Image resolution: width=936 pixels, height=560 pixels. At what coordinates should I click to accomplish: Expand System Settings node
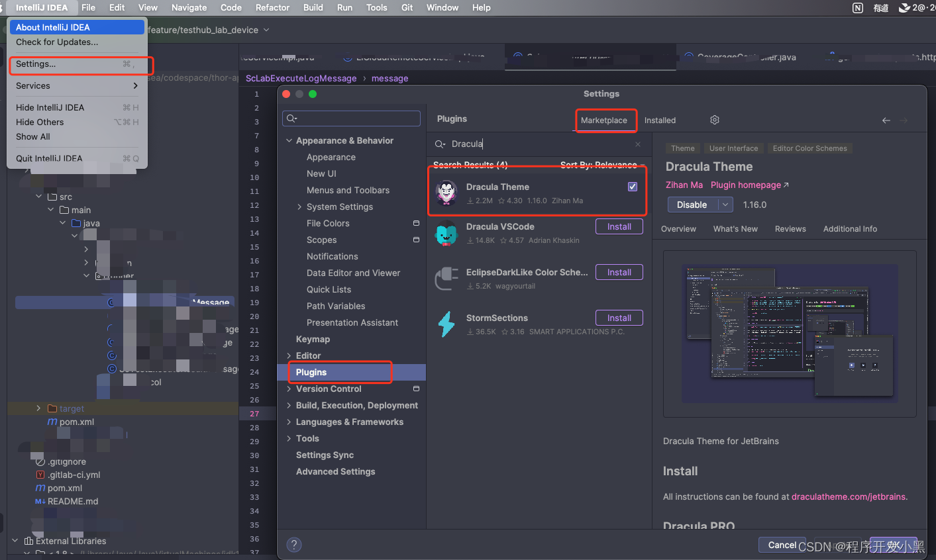pyautogui.click(x=299, y=207)
